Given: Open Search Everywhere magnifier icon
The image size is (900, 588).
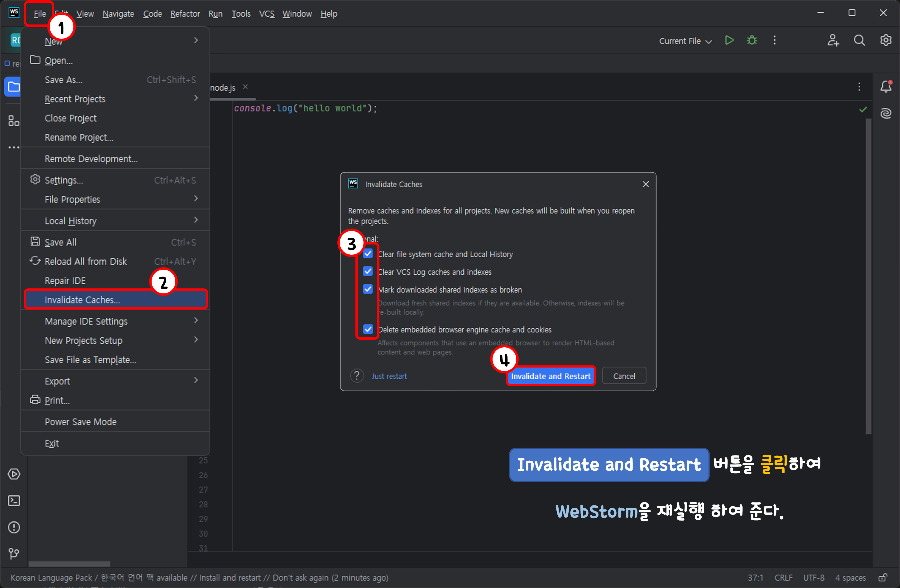Looking at the screenshot, I should [859, 40].
